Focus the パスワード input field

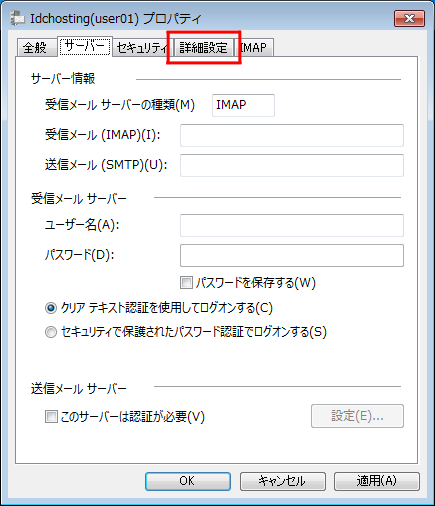292,255
